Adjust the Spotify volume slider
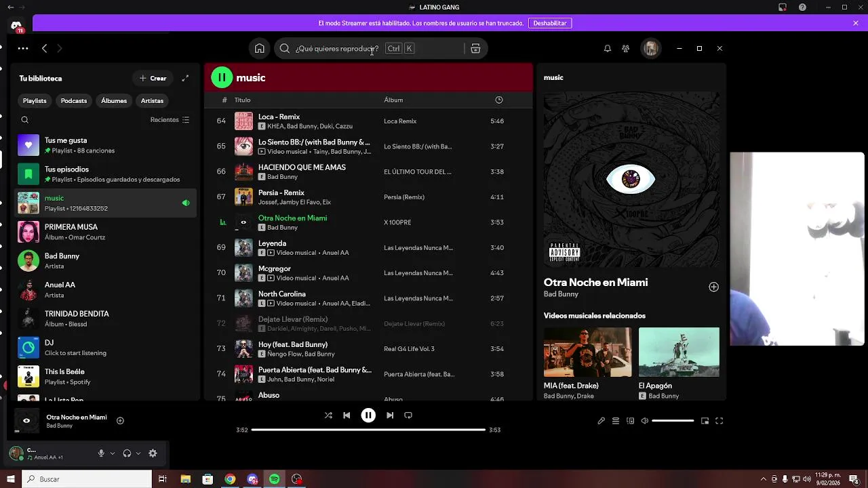The image size is (868, 488). 673,421
